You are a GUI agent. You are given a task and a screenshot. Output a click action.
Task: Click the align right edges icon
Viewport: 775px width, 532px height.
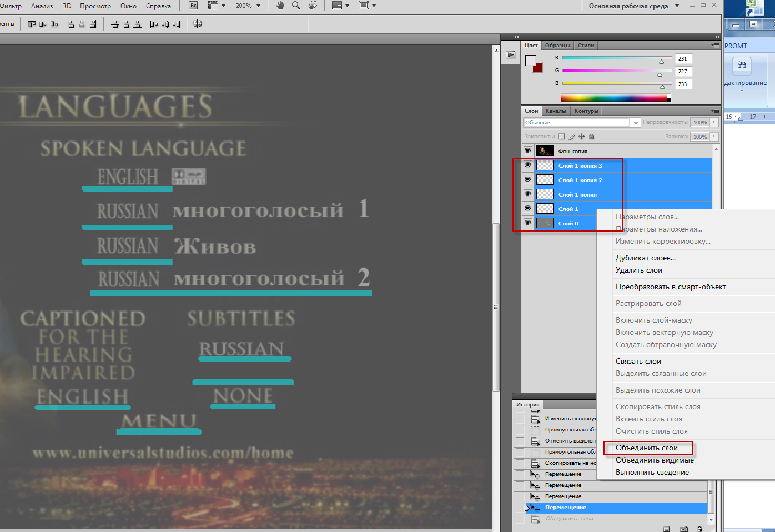[x=93, y=24]
